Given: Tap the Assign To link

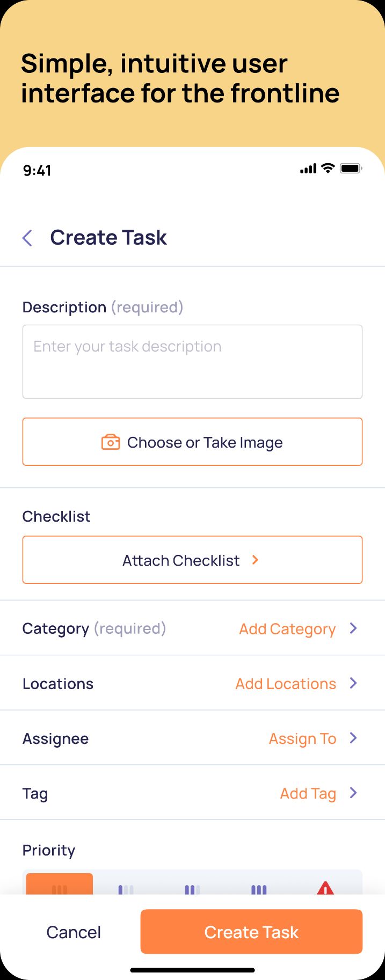Looking at the screenshot, I should [302, 738].
